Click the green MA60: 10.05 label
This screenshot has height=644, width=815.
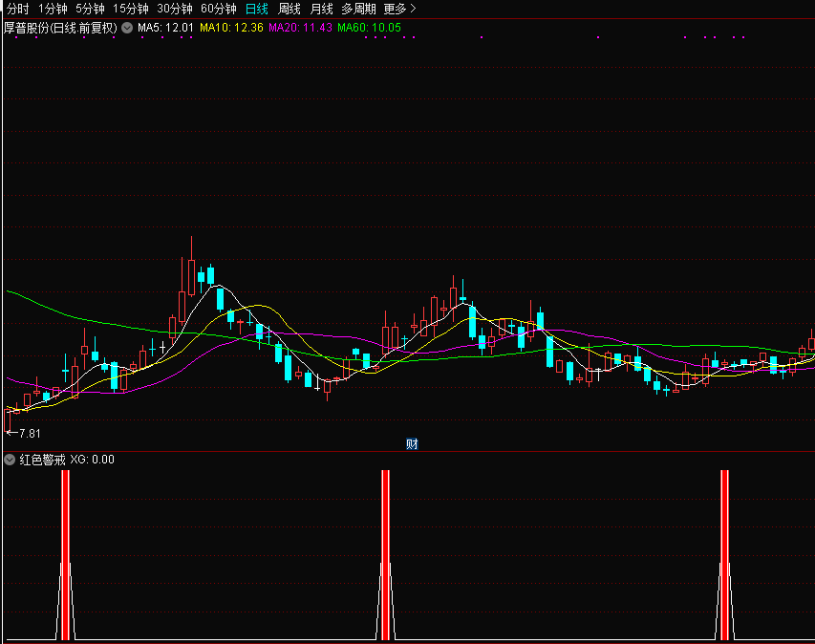pyautogui.click(x=369, y=29)
